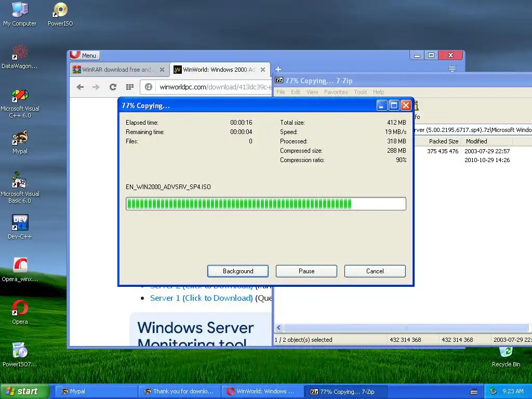Open the Opera Menu button

coord(85,55)
